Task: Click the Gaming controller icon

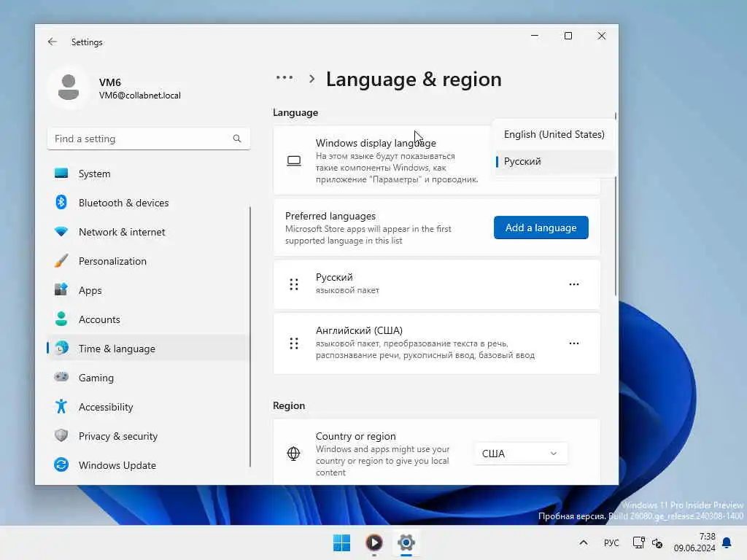Action: [x=61, y=377]
